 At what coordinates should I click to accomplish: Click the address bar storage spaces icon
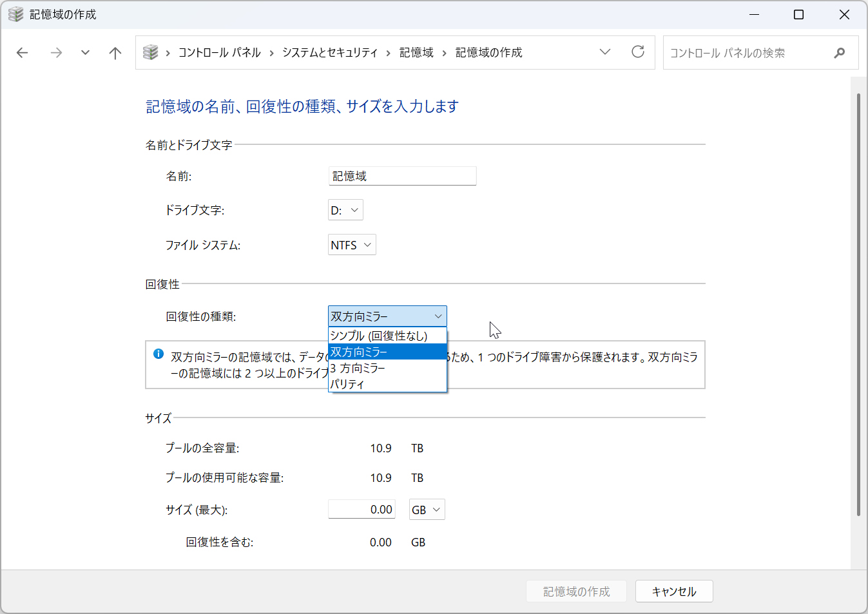pyautogui.click(x=151, y=52)
